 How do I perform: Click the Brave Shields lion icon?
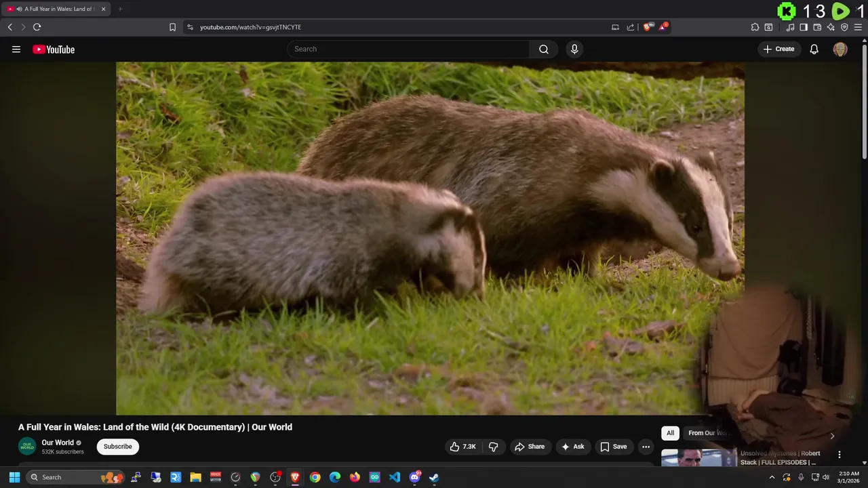(648, 27)
